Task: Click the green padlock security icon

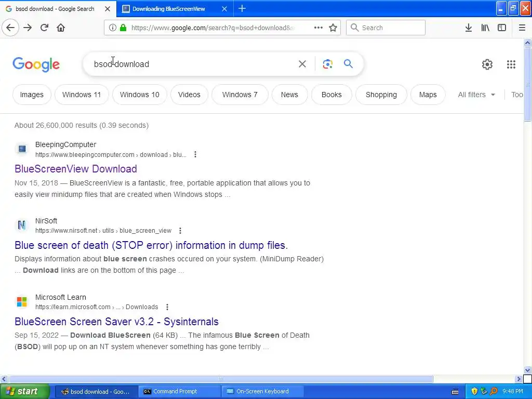Action: 123,28
